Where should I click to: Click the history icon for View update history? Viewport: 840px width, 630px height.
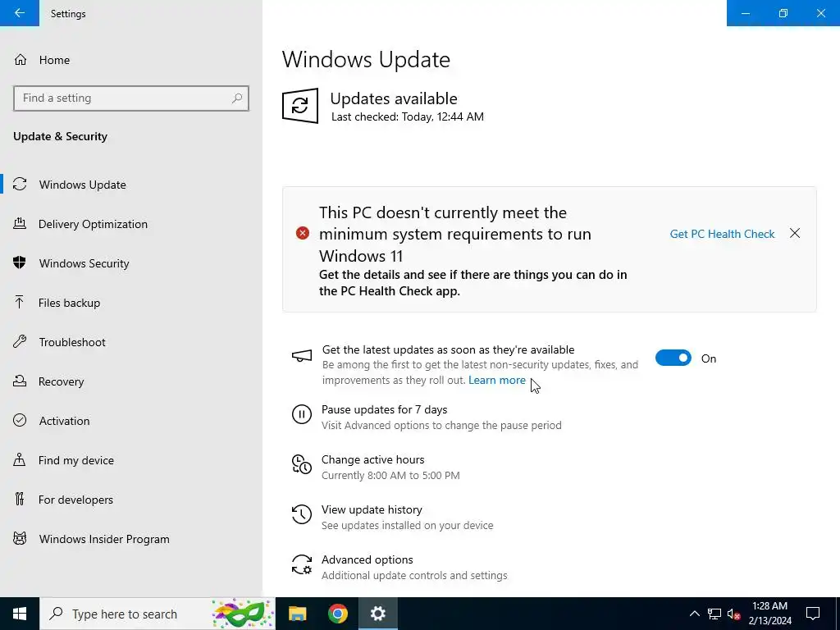coord(302,514)
